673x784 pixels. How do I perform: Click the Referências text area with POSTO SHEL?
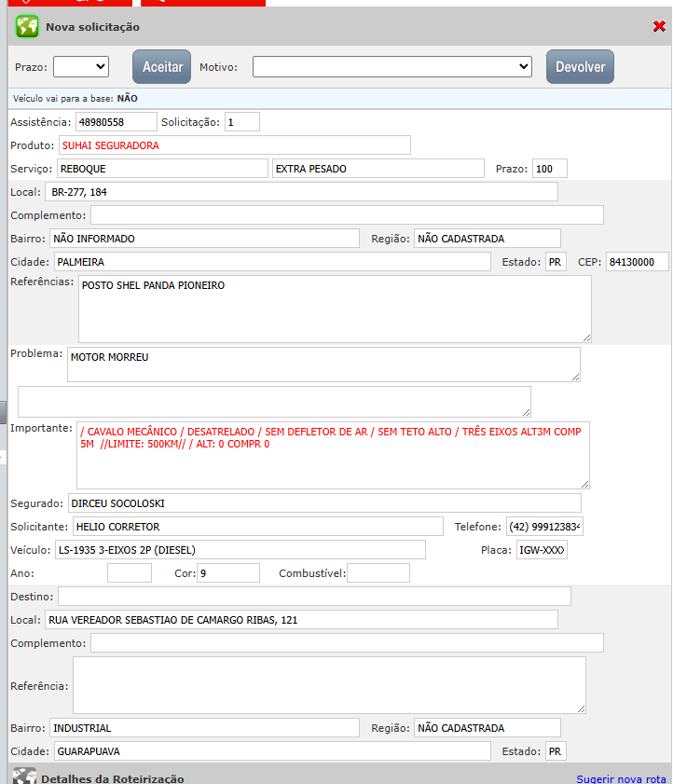tap(334, 309)
